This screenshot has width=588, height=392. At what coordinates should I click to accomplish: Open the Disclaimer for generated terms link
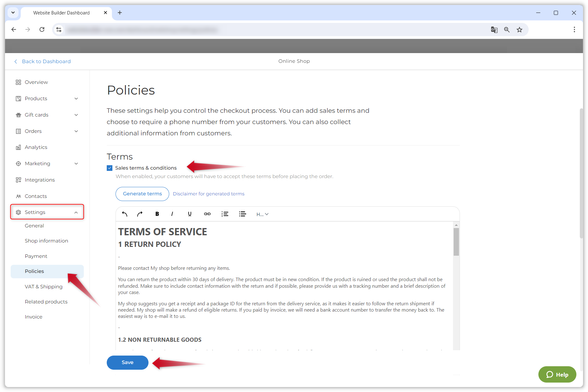click(208, 194)
